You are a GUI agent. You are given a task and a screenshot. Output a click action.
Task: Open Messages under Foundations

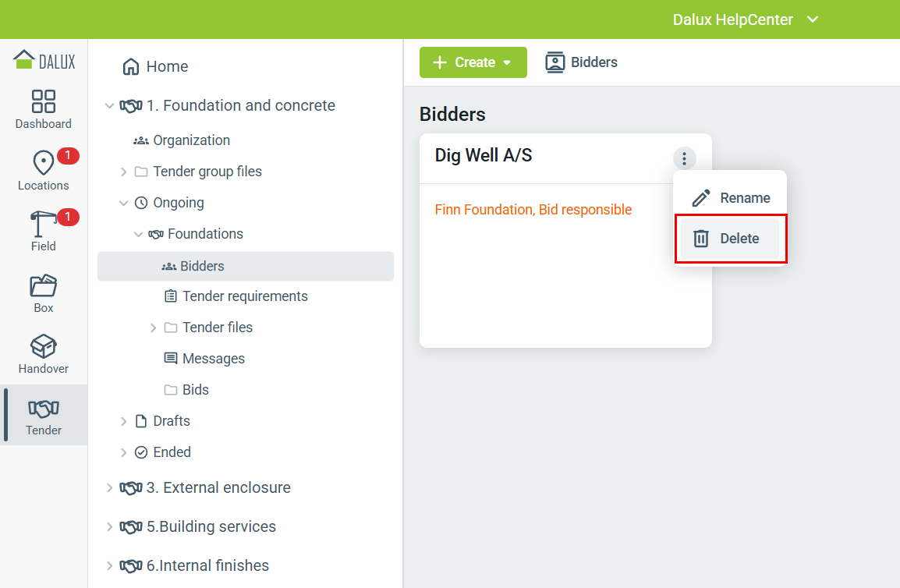coord(213,359)
